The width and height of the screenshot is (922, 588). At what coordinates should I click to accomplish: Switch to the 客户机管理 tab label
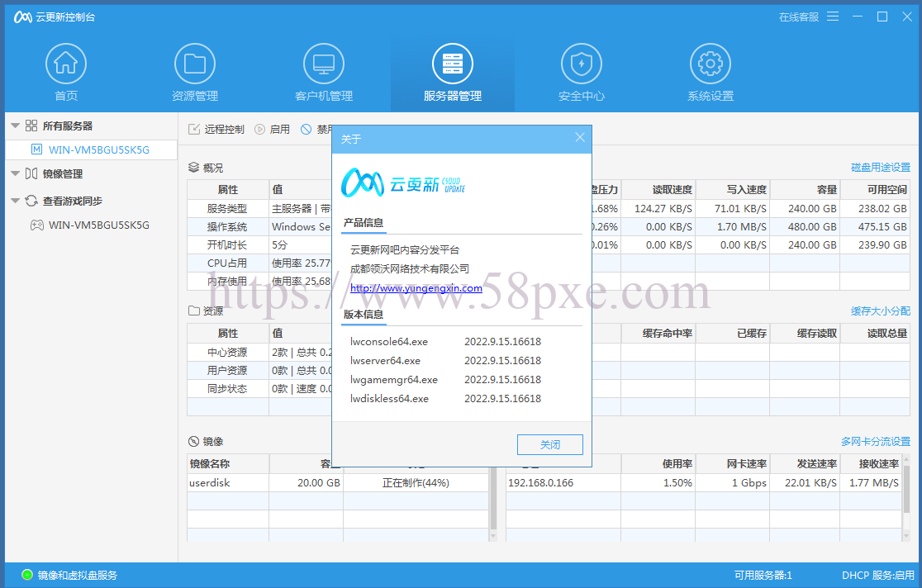(x=323, y=96)
